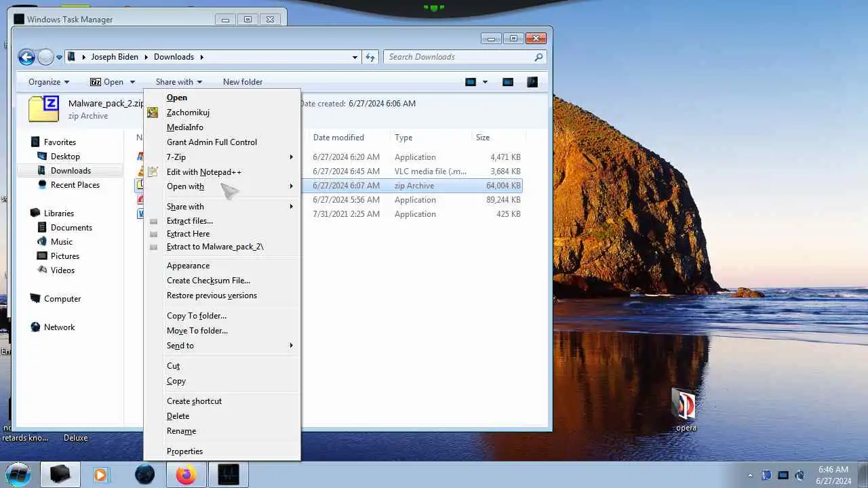Click the change view icon in the toolbar

(x=471, y=82)
